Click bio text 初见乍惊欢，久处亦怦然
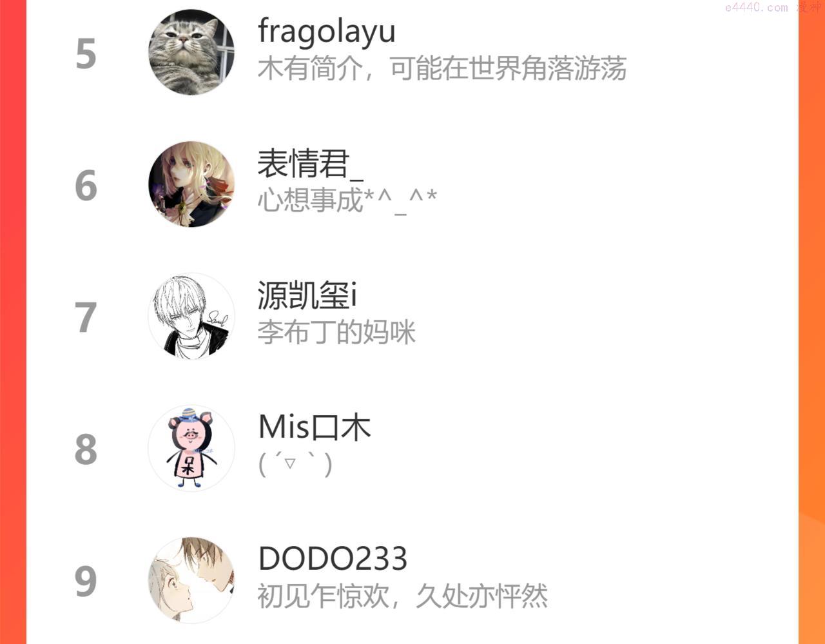The width and height of the screenshot is (825, 644). pos(403,596)
